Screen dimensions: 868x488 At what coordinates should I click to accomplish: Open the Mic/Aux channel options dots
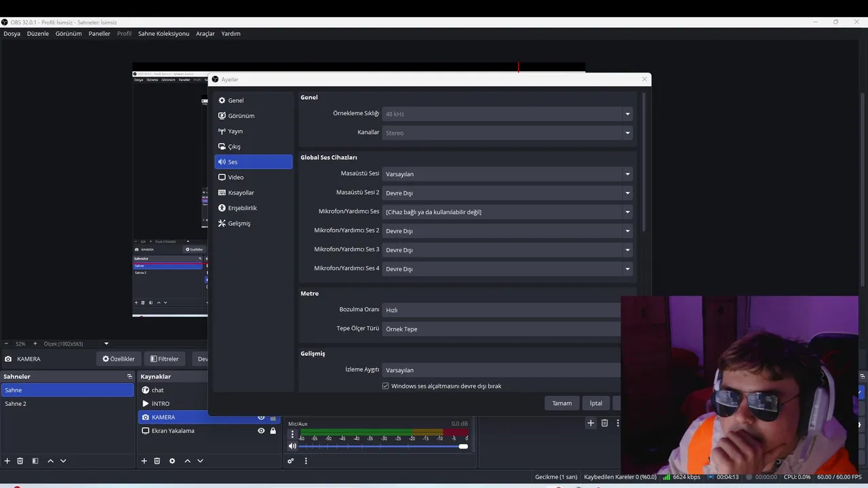point(292,434)
